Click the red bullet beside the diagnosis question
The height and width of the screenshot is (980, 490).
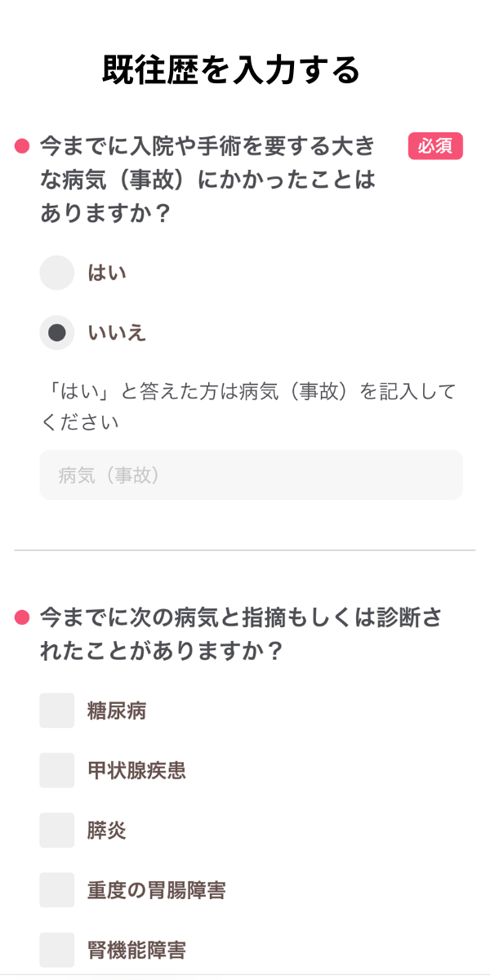(x=22, y=617)
